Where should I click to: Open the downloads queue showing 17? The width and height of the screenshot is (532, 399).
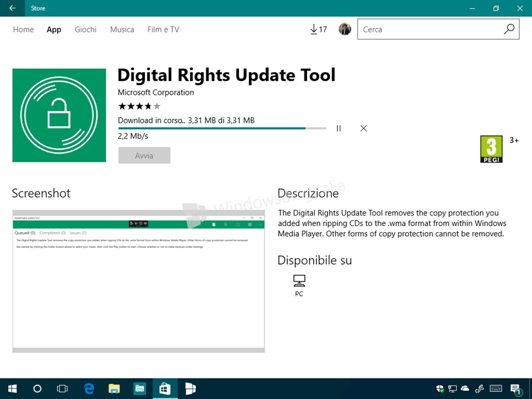pyautogui.click(x=318, y=29)
